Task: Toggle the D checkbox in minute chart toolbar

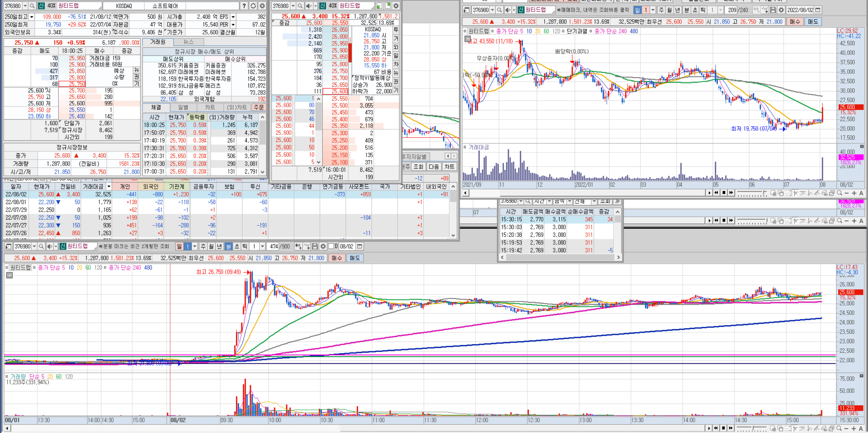Action: pyautogui.click(x=331, y=246)
